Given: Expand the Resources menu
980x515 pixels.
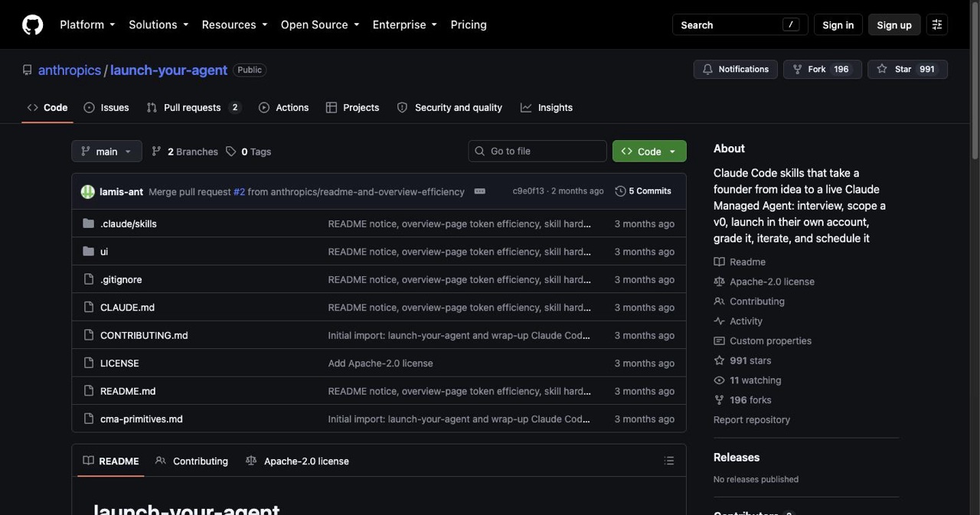Looking at the screenshot, I should click(x=234, y=24).
